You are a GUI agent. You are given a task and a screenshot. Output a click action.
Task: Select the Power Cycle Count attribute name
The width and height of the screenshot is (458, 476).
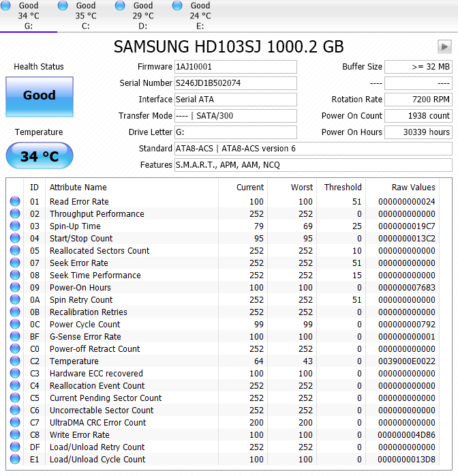point(85,325)
